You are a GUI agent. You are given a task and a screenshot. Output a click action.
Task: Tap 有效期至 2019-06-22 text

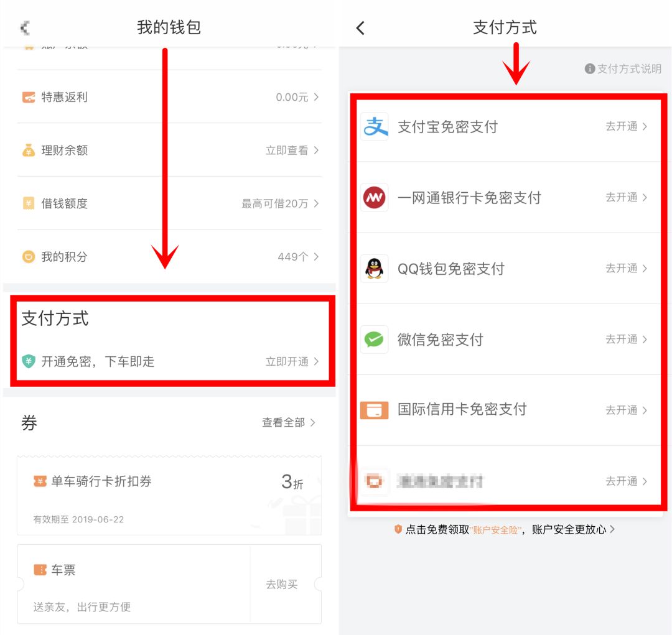[x=78, y=519]
